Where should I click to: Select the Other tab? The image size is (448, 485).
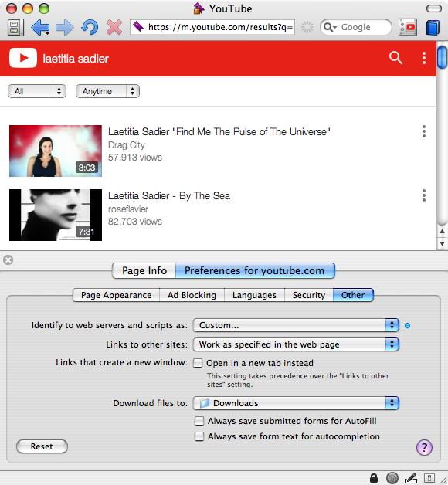pos(353,295)
